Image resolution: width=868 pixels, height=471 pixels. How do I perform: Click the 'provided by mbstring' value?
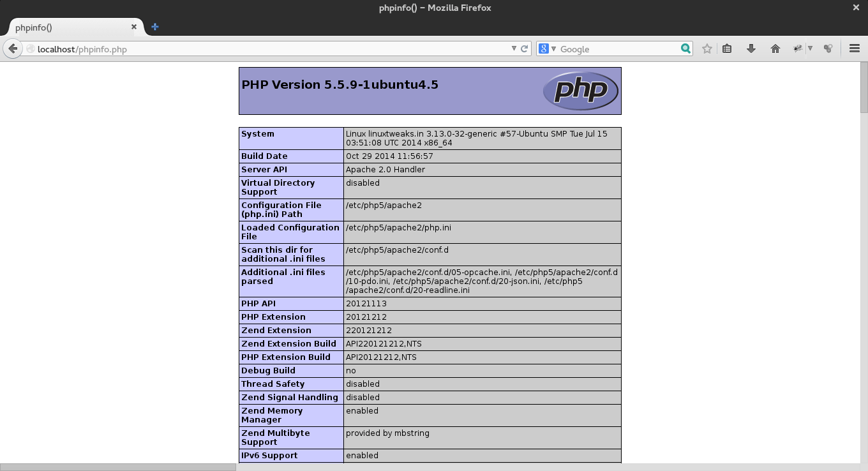pyautogui.click(x=387, y=433)
